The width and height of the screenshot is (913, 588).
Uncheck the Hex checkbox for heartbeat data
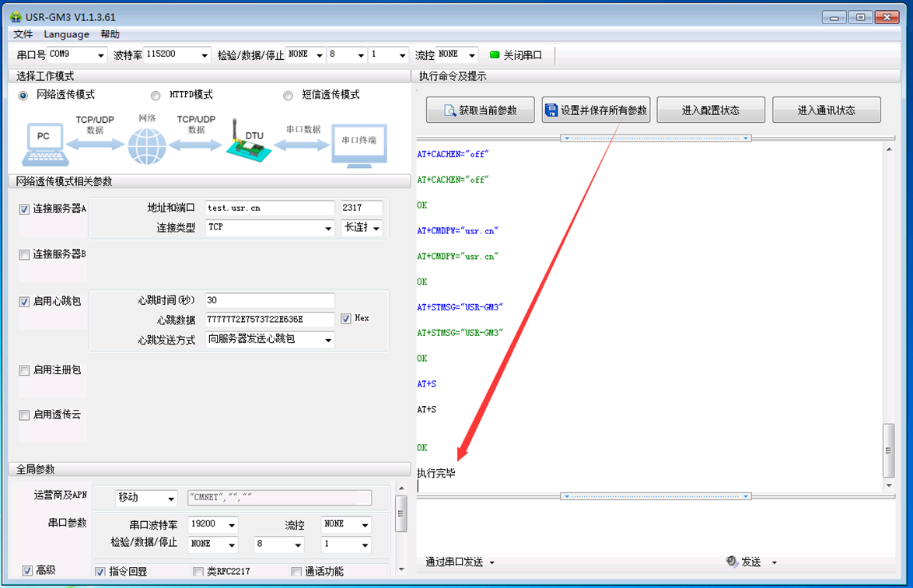(x=346, y=319)
